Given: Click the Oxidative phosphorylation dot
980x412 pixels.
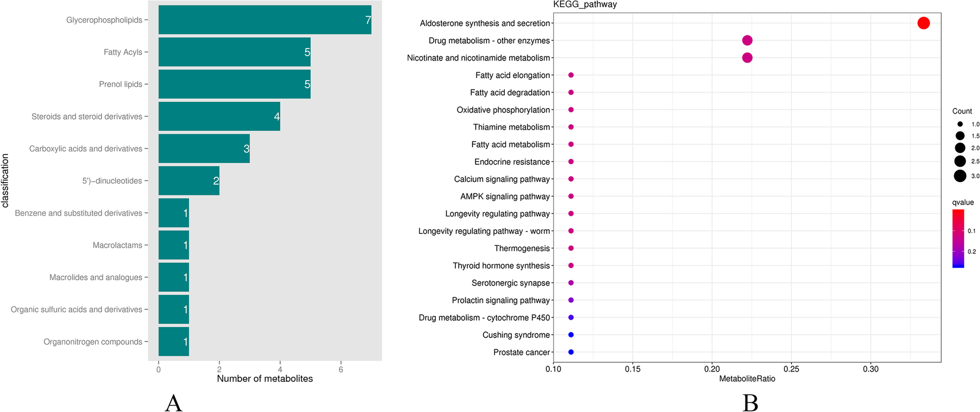Looking at the screenshot, I should [x=571, y=110].
